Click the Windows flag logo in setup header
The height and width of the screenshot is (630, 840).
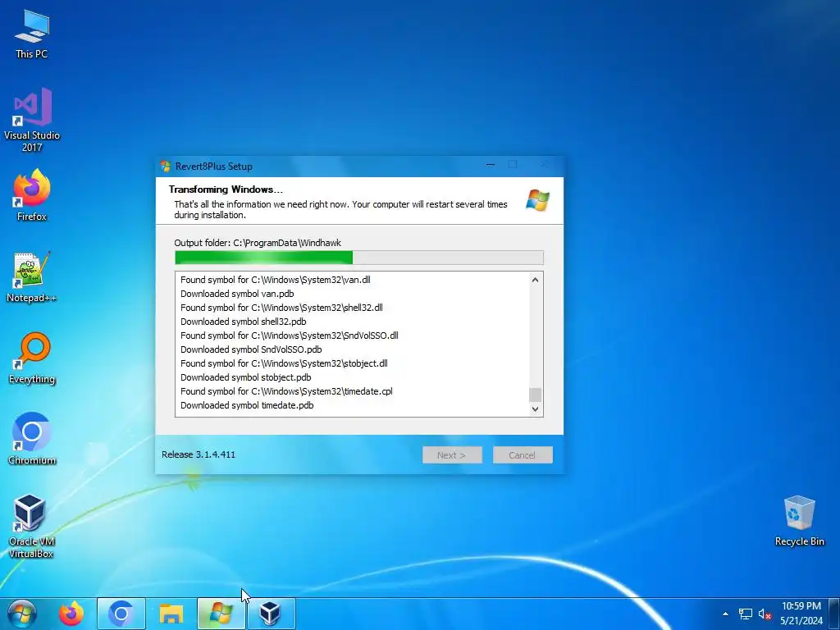coord(537,200)
